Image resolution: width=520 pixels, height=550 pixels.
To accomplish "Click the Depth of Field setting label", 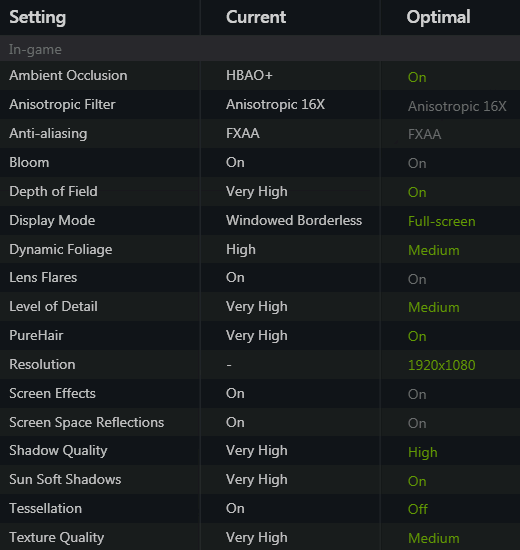I will 53,192.
